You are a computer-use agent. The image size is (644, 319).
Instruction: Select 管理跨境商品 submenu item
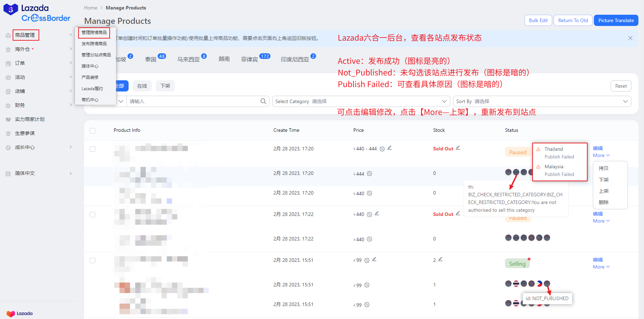94,33
